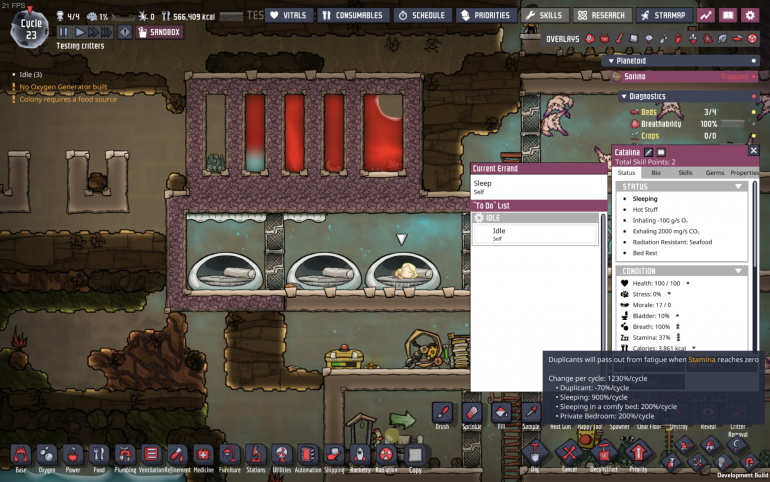Select the Deconstruct tool

tap(604, 453)
